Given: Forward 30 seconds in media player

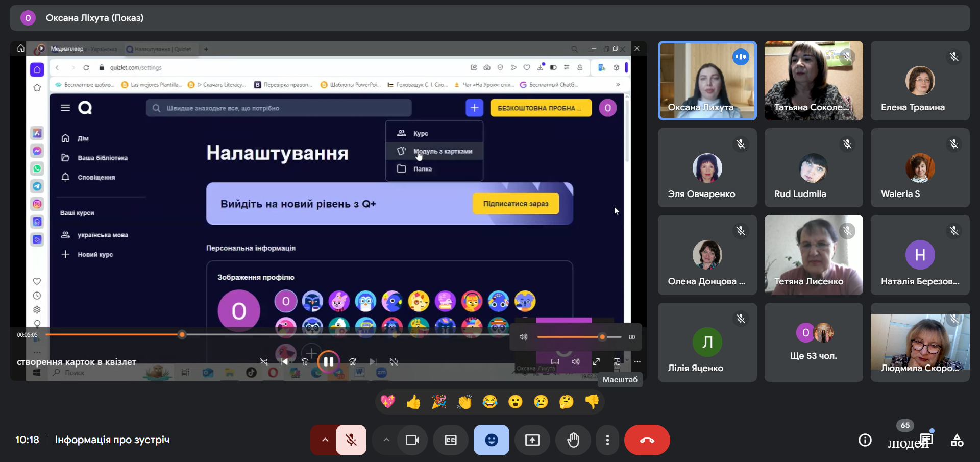Looking at the screenshot, I should (352, 361).
